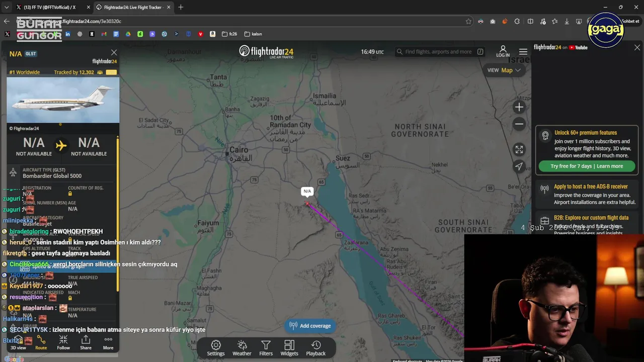Click the Tracked by 12,302 counter
This screenshot has width=644, height=362.
point(74,72)
